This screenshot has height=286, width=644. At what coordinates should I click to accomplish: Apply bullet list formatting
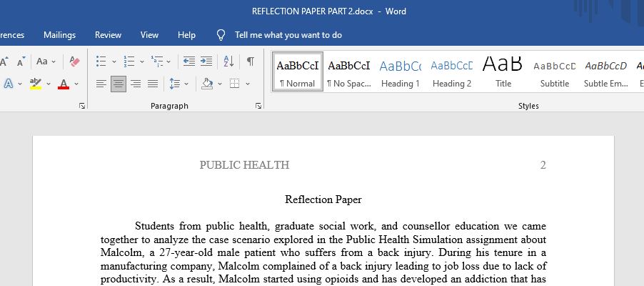click(101, 61)
